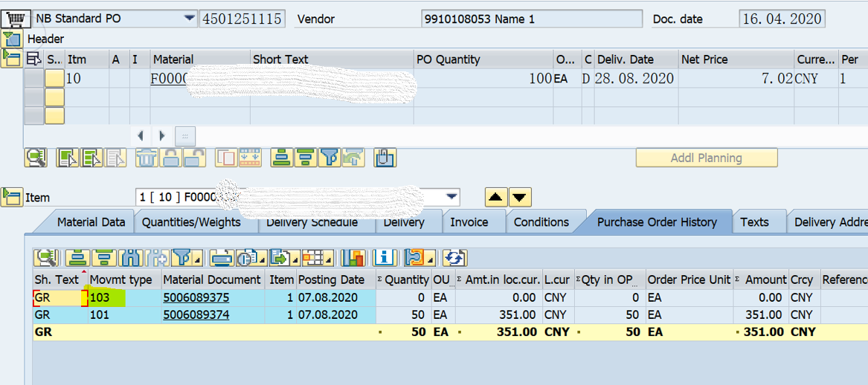
Task: Click the orange aggregation icon left of Refresh
Action: (x=415, y=257)
